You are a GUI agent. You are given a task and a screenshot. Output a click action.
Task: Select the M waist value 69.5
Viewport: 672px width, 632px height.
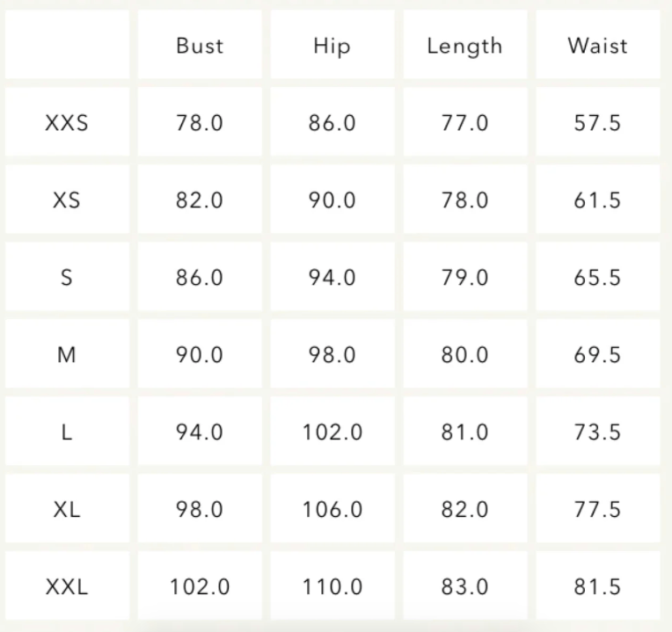(598, 355)
